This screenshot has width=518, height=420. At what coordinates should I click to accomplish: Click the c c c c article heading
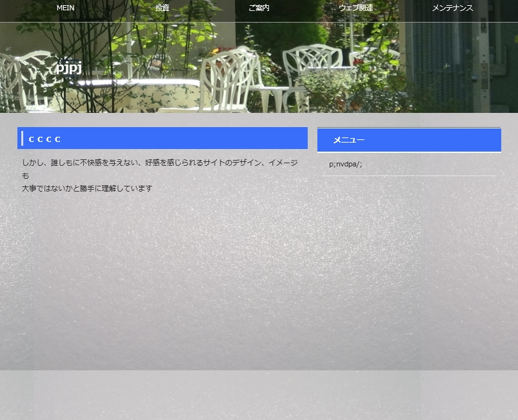[x=163, y=138]
